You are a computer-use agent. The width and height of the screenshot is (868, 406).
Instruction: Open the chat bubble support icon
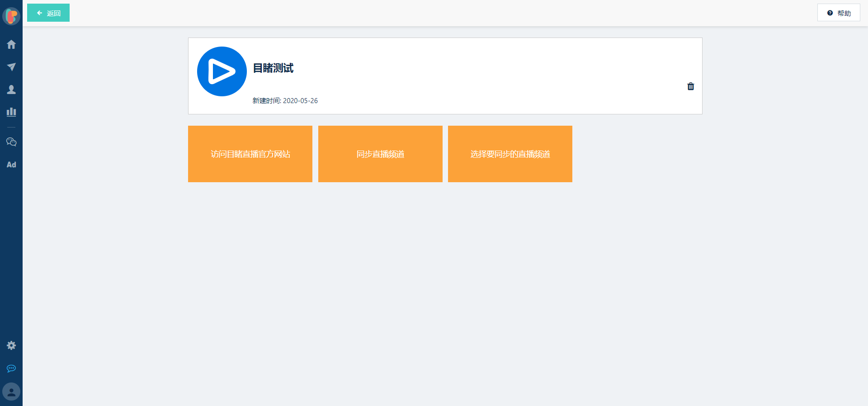11,368
